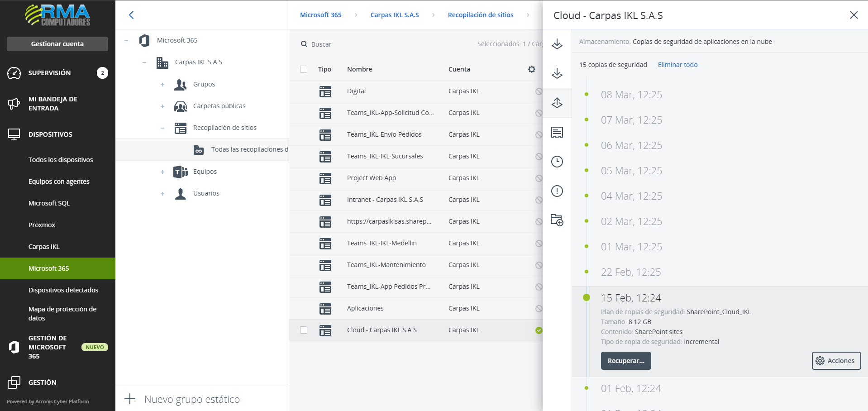Toggle the select-all checkbox in table header
Viewport: 868px width, 411px height.
pos(304,69)
